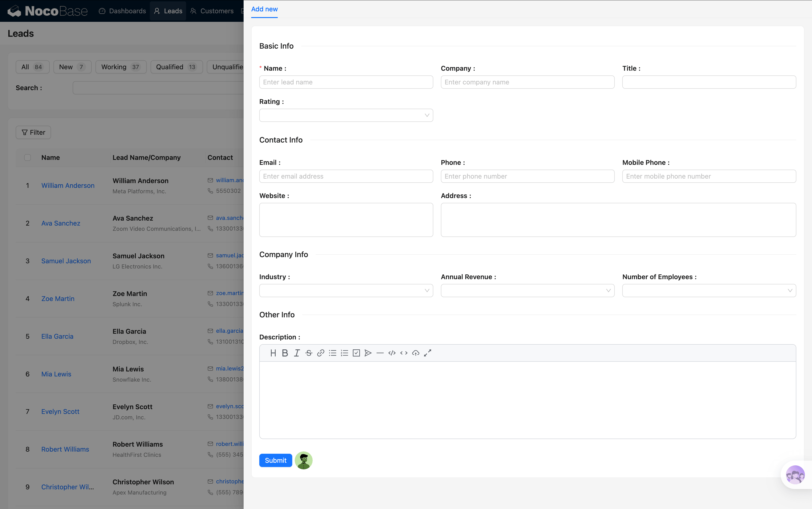This screenshot has width=812, height=509.
Task: Click the Email address input field
Action: coord(346,176)
